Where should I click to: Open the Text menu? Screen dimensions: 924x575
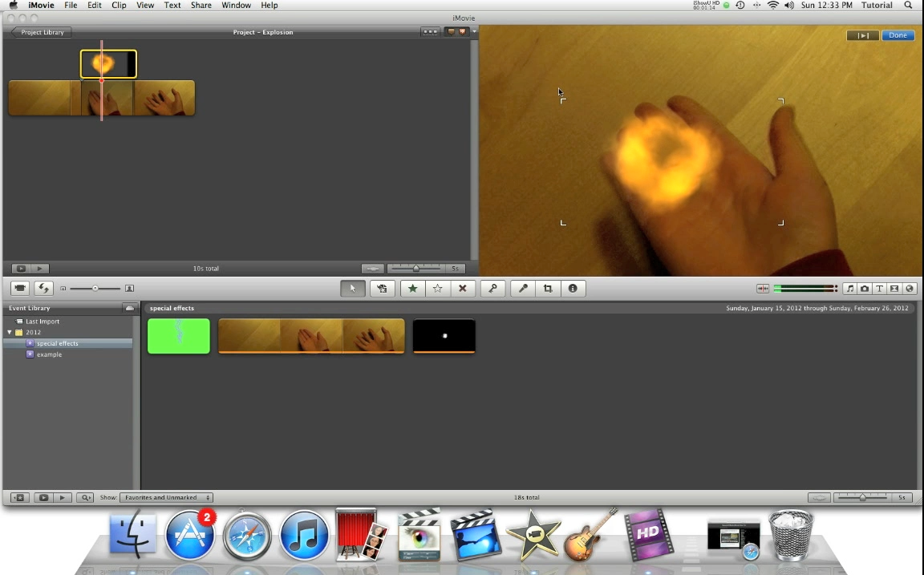(172, 6)
